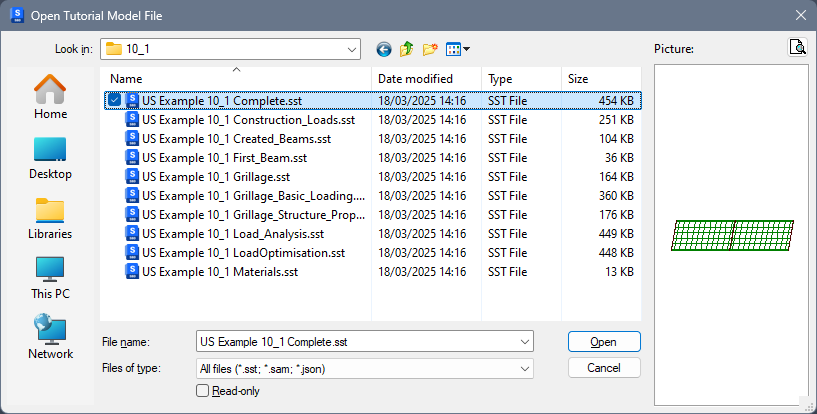The height and width of the screenshot is (414, 817).
Task: Click the 251 KB size cell
Action: [616, 120]
